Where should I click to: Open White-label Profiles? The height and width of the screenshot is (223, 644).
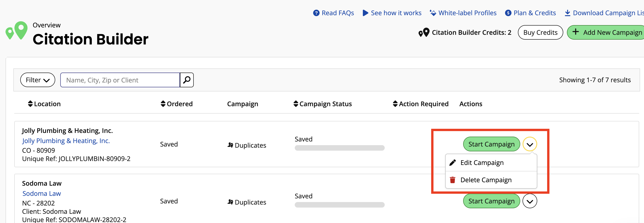pos(463,13)
